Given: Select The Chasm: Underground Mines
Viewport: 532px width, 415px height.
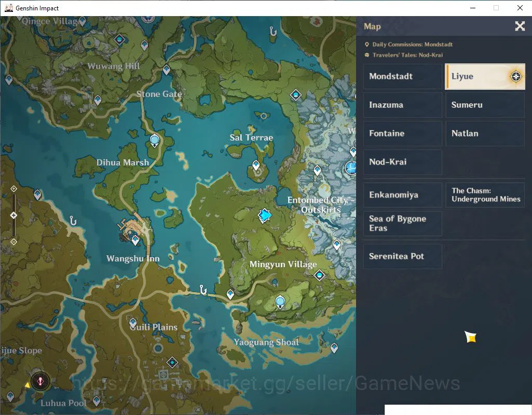Looking at the screenshot, I should [485, 195].
